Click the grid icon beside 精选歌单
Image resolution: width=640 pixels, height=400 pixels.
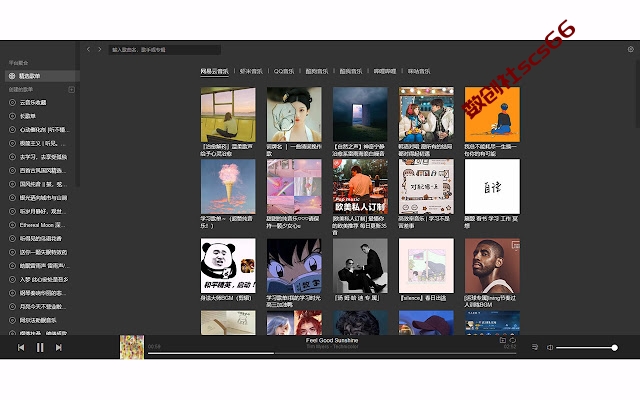(x=12, y=76)
